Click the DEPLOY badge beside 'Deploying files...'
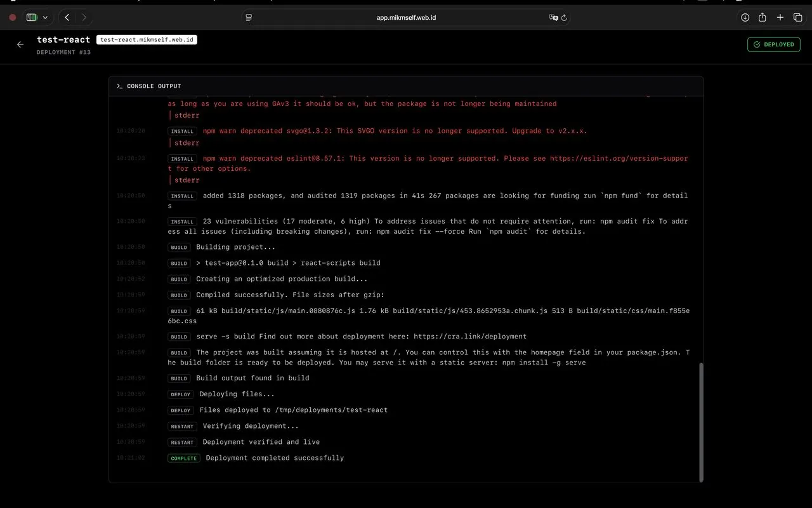This screenshot has width=812, height=508. (x=181, y=394)
